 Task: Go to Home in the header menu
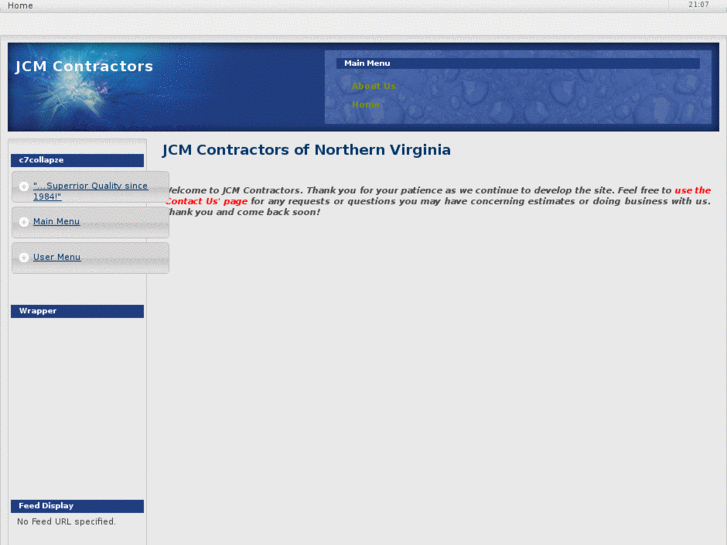click(365, 104)
